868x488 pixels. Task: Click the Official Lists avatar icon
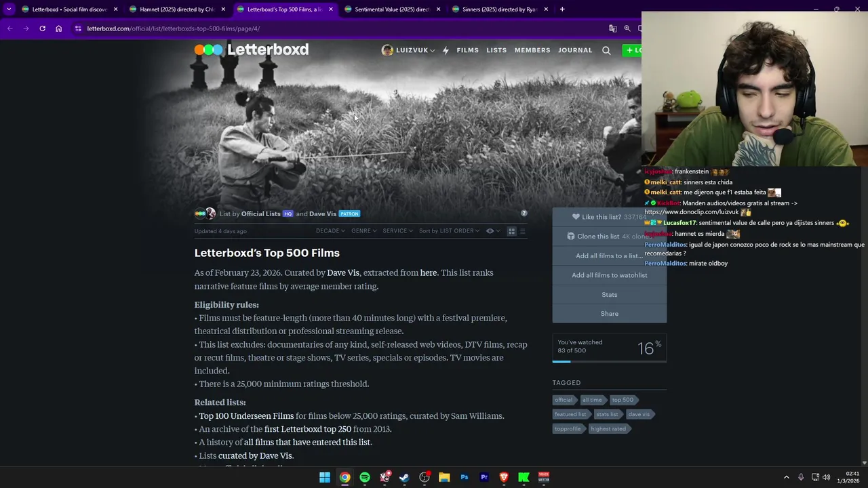point(199,213)
